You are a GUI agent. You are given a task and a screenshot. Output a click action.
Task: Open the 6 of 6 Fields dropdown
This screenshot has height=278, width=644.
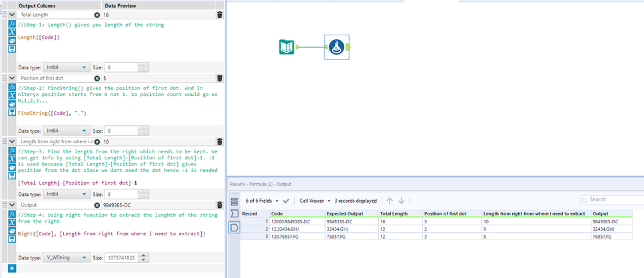pos(262,201)
